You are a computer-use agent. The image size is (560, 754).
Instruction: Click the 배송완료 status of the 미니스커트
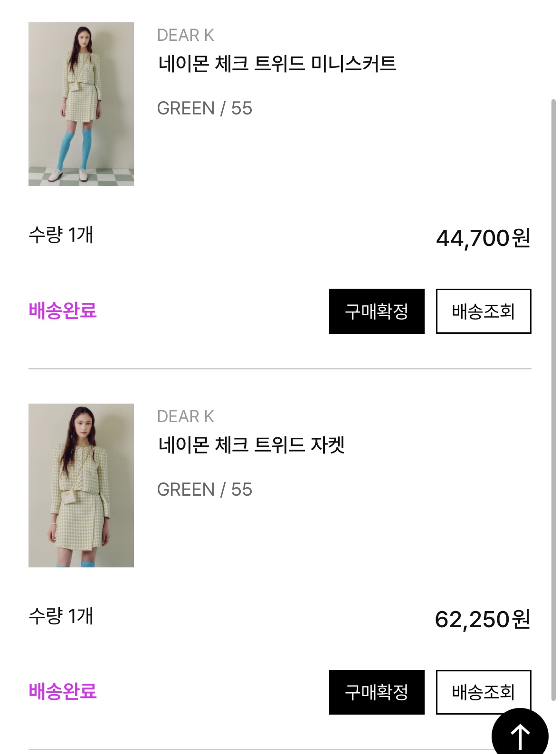tap(63, 311)
